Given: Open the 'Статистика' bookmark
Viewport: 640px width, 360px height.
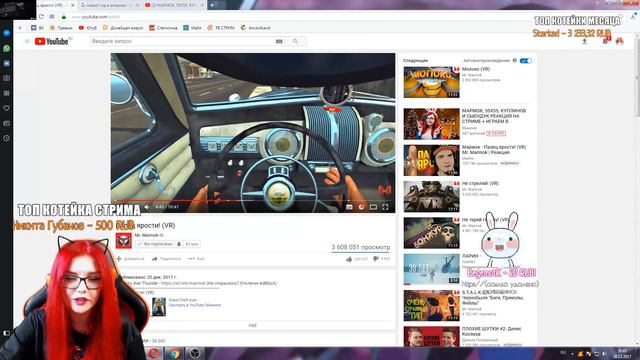Looking at the screenshot, I should point(163,28).
